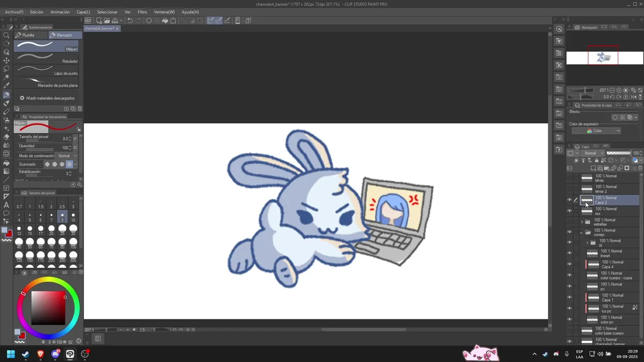Viewport: 644px width, 362px height.
Task: Select the Fill bucket tool
Action: (x=7, y=163)
